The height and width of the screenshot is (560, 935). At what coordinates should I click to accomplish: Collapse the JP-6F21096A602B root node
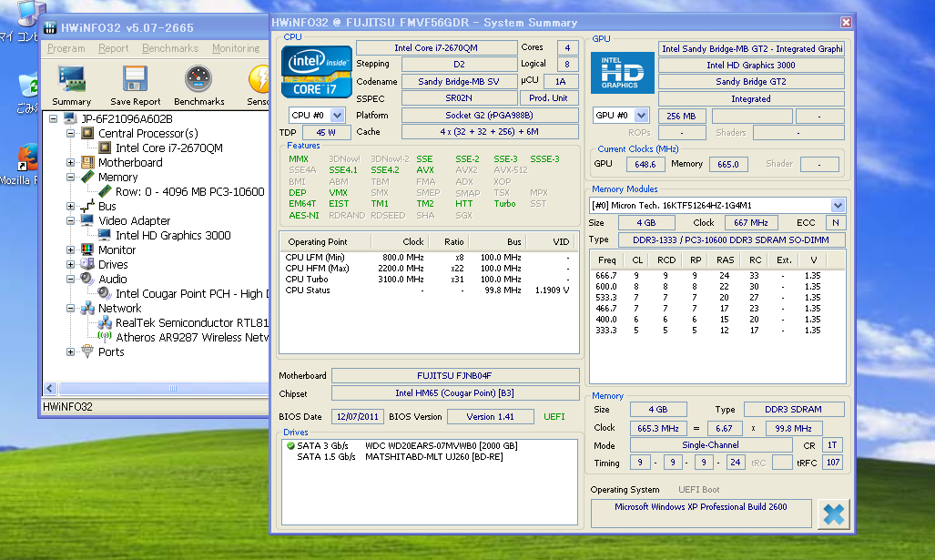[53, 118]
